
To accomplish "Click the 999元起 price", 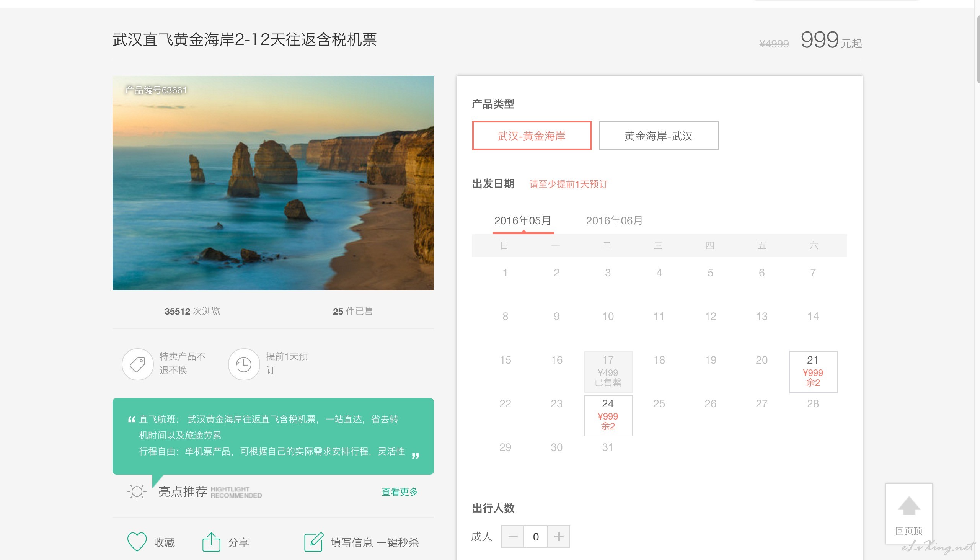I will pyautogui.click(x=831, y=40).
